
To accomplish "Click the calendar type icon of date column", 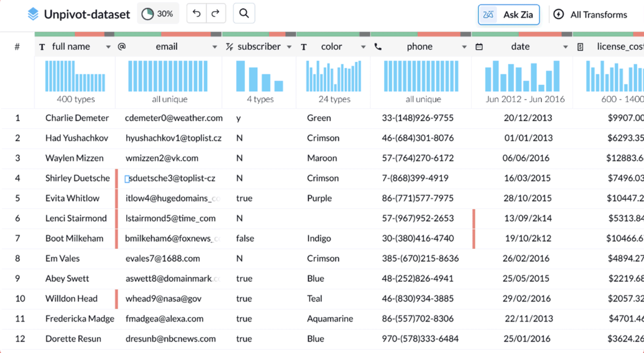I will (479, 47).
